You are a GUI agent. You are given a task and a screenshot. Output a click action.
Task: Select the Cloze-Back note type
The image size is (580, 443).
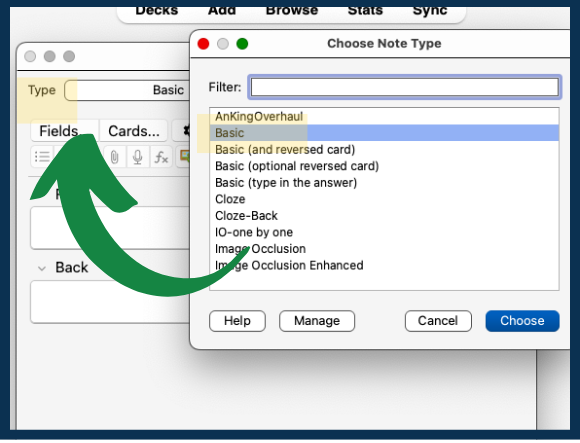click(x=384, y=216)
